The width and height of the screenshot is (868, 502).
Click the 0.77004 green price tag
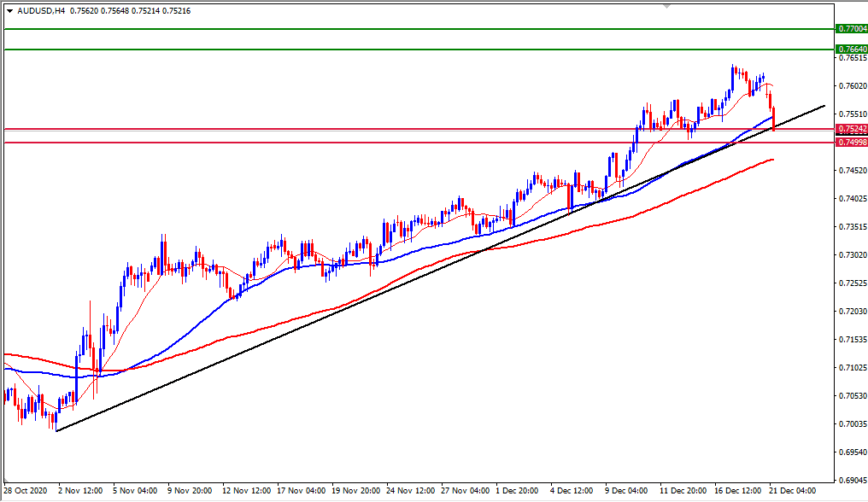[x=851, y=29]
